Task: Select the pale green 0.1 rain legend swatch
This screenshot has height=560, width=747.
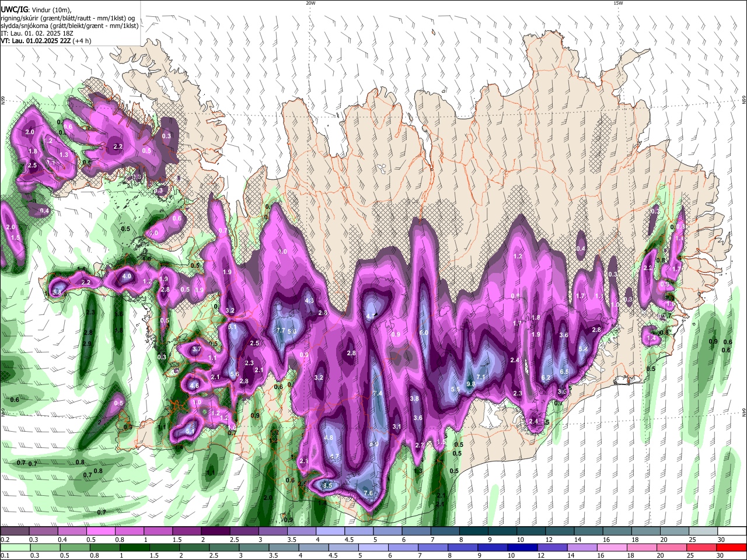Action: pos(15,548)
